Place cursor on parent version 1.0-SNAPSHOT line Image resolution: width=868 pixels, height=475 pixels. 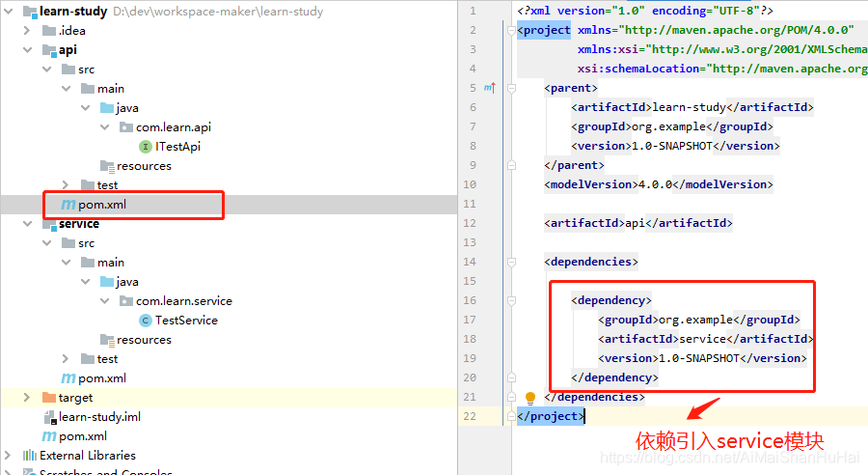tap(675, 146)
